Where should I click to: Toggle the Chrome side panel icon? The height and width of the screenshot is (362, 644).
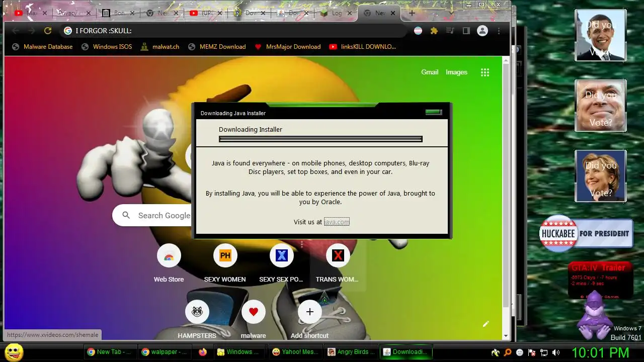(x=466, y=31)
